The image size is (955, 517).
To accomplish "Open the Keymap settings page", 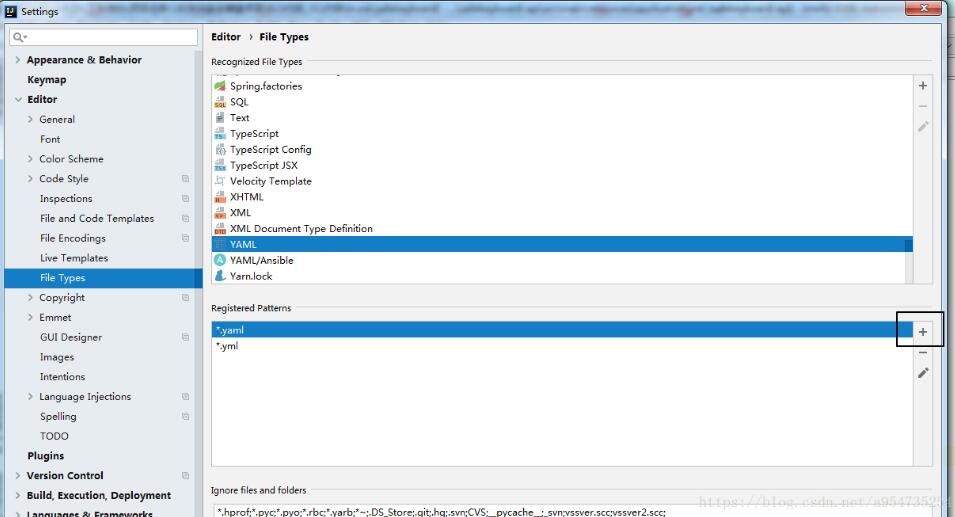I will point(46,80).
